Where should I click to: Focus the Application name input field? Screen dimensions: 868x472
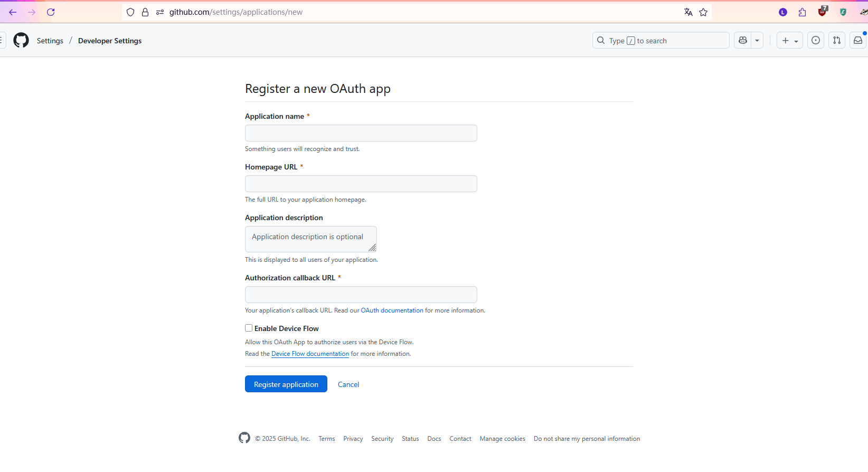[361, 133]
